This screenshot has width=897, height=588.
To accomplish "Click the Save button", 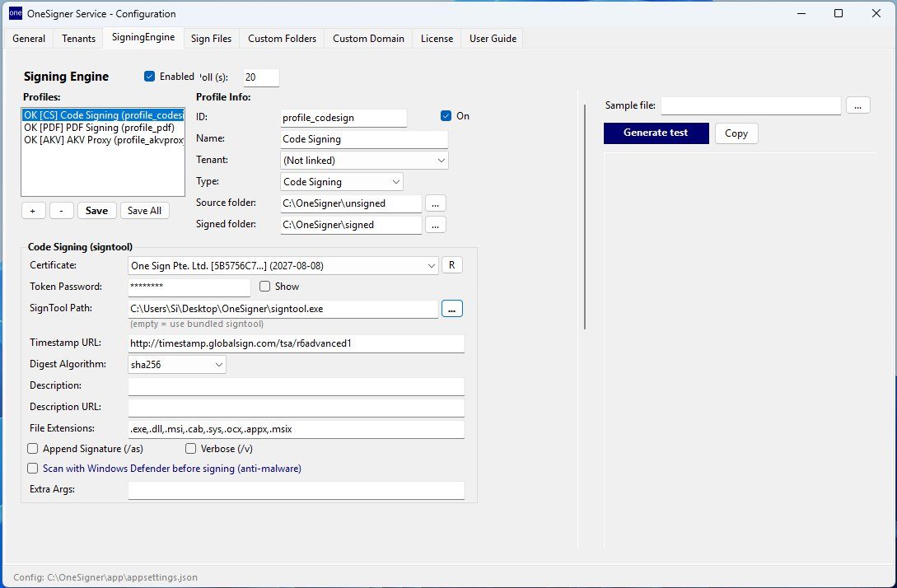I will point(96,211).
